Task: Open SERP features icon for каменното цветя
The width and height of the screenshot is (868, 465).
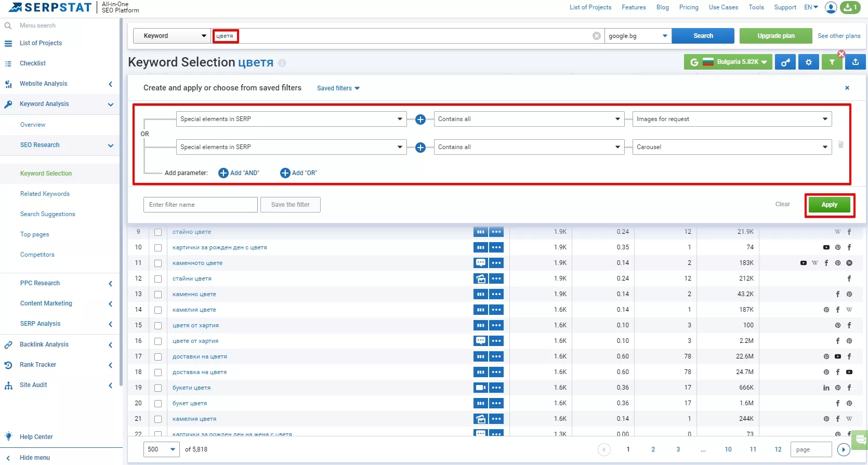Action: (481, 263)
